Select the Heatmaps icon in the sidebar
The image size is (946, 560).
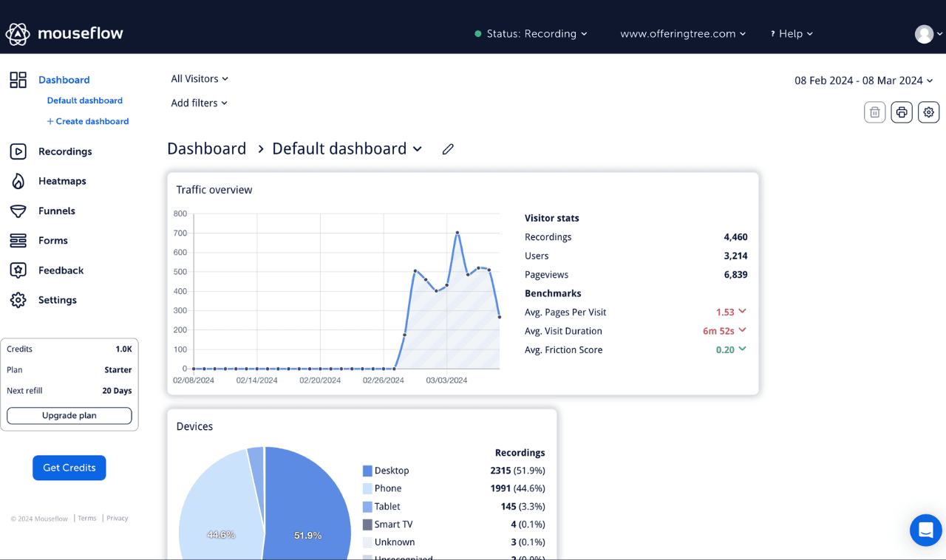17,181
